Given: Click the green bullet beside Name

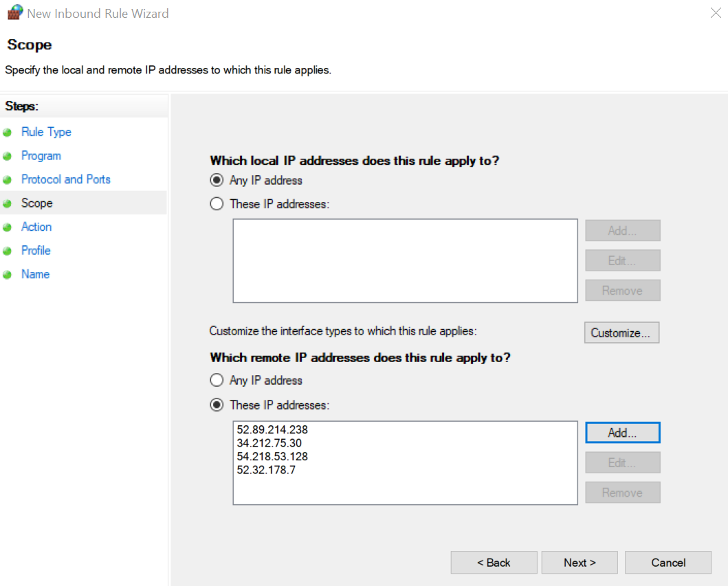Looking at the screenshot, I should [x=7, y=275].
